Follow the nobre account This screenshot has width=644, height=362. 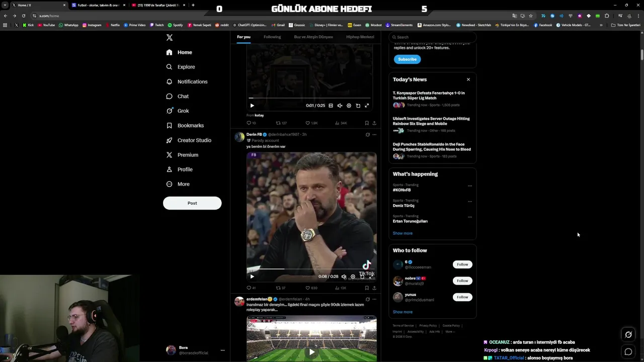click(462, 281)
